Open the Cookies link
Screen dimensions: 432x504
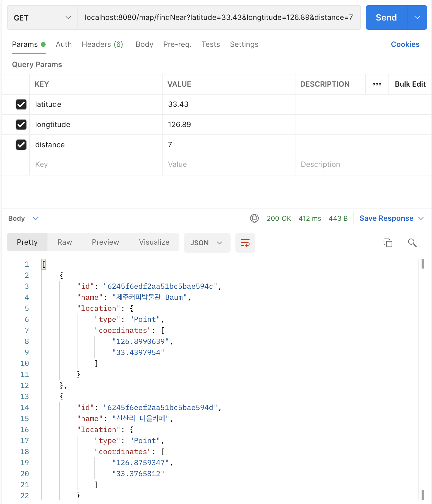pos(405,44)
